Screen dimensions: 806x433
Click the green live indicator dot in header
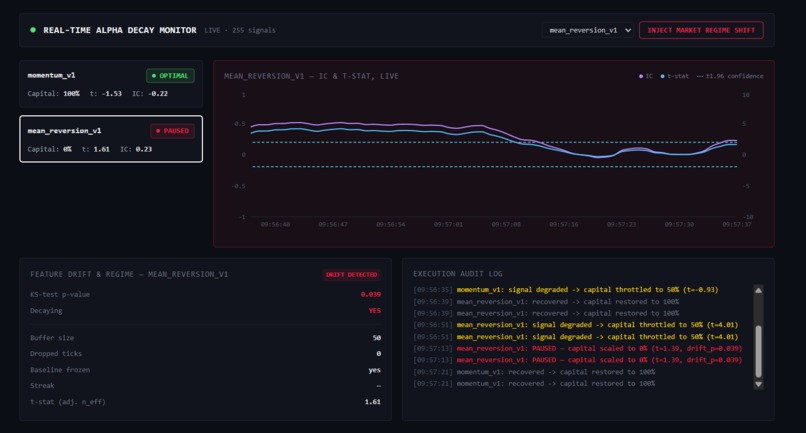point(33,30)
